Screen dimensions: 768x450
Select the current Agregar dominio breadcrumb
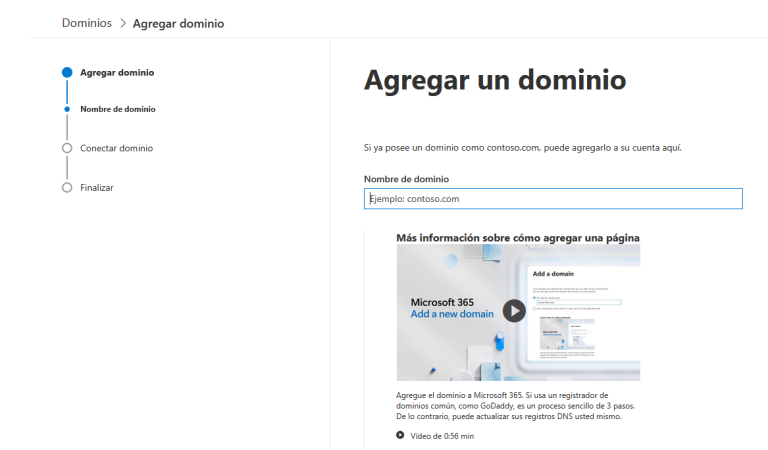[x=178, y=23]
